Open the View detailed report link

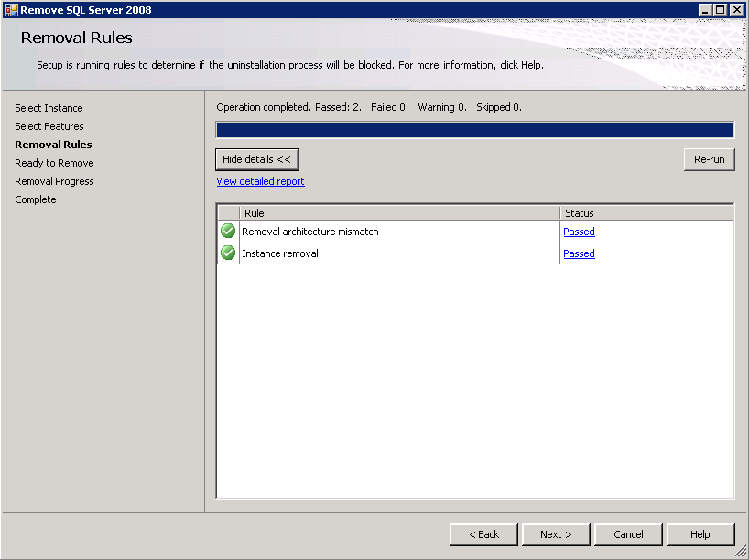pos(260,181)
